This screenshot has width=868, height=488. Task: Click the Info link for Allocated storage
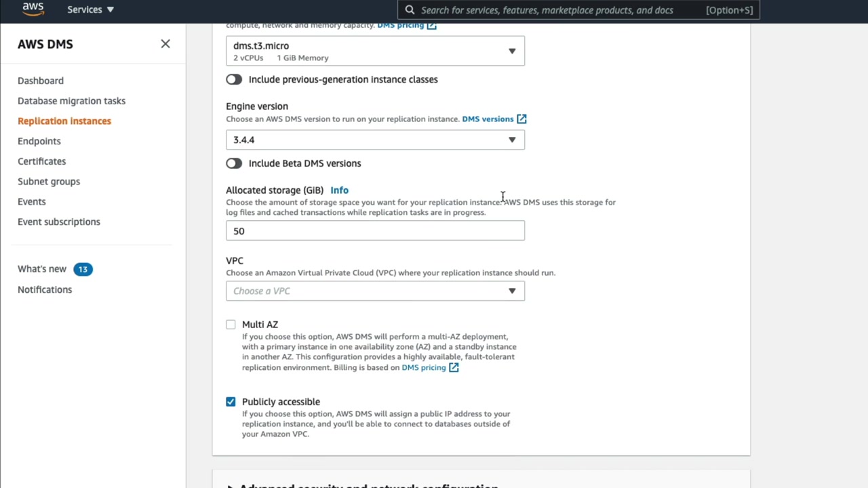(339, 190)
